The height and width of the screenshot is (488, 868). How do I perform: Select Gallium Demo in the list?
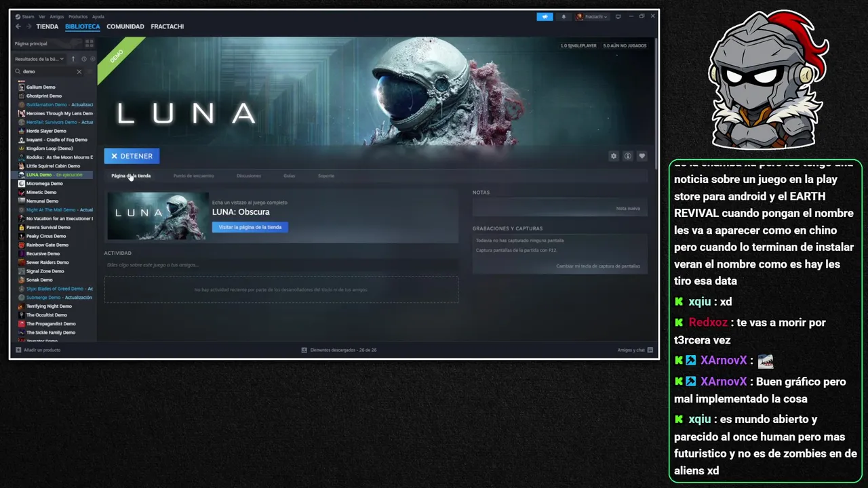point(56,87)
